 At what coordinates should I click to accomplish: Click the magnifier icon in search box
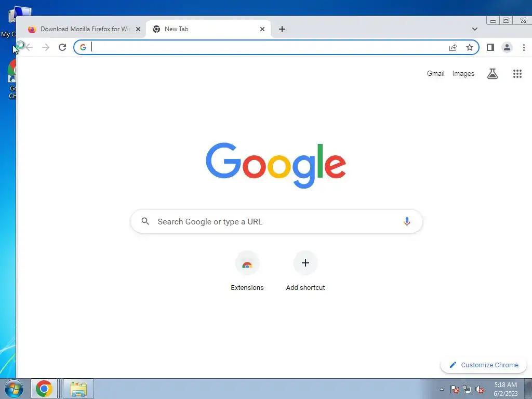tap(145, 221)
